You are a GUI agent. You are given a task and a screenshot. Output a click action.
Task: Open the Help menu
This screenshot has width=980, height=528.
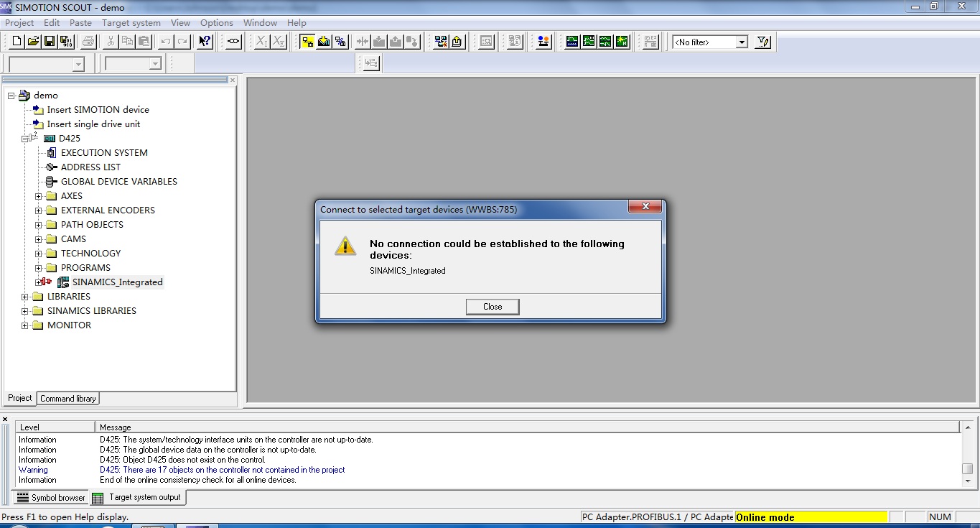click(x=297, y=22)
